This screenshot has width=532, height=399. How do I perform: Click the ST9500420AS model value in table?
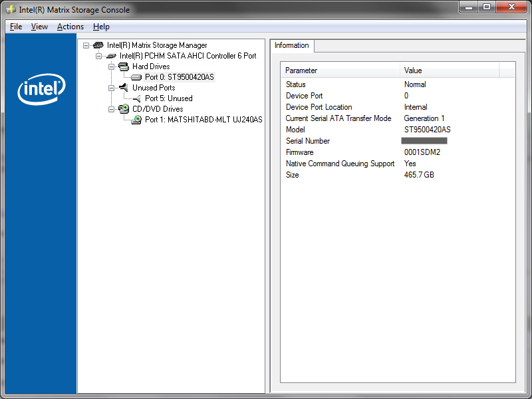pos(427,130)
